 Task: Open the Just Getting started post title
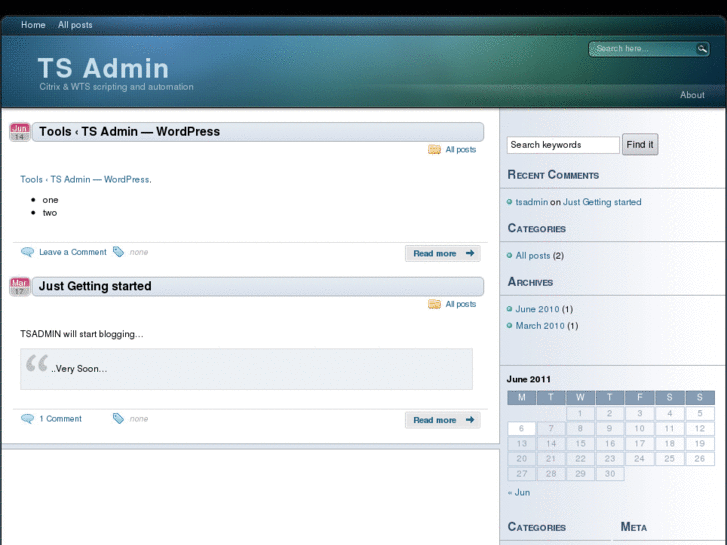pyautogui.click(x=95, y=286)
